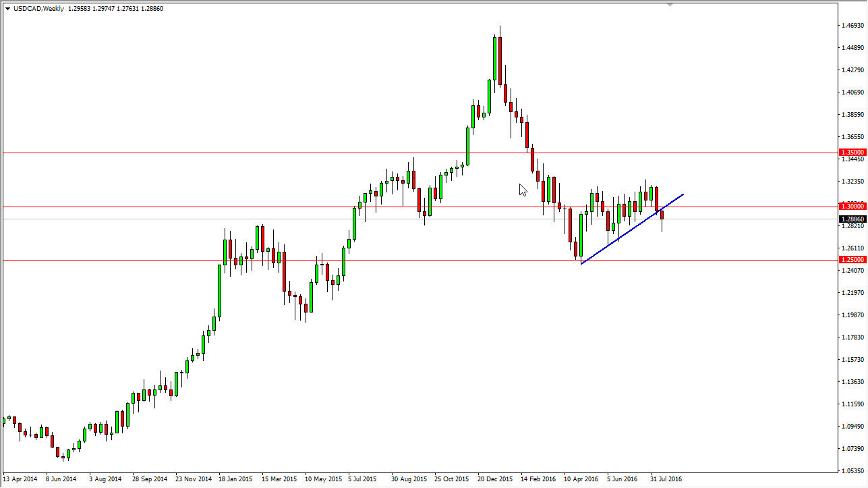The width and height of the screenshot is (868, 488).
Task: Click the 1.46930 price axis label
Action: point(853,26)
